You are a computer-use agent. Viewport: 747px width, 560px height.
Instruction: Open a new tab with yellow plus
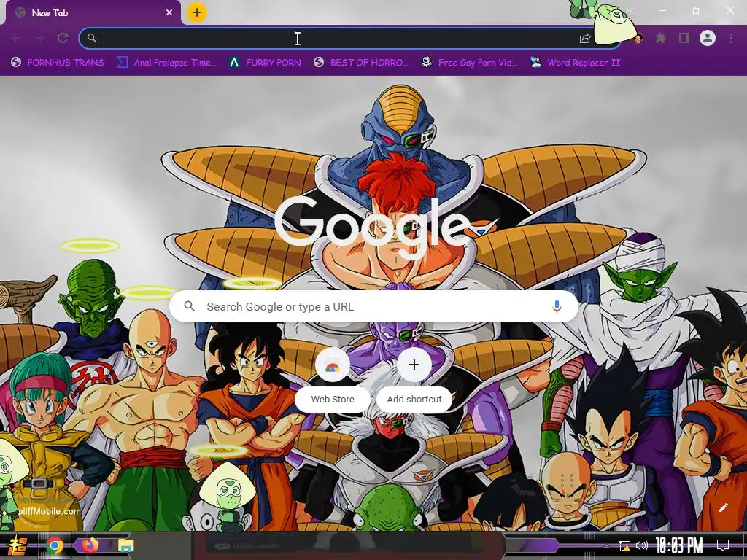197,12
